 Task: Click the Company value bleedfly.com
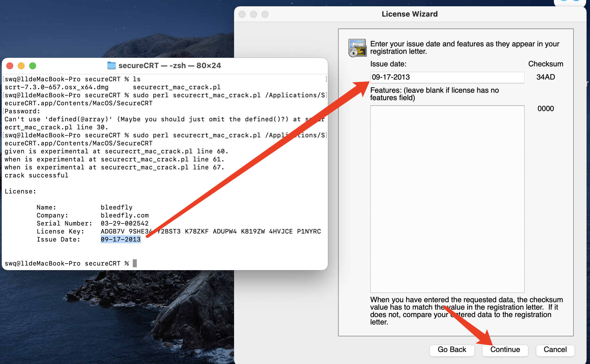(x=124, y=215)
